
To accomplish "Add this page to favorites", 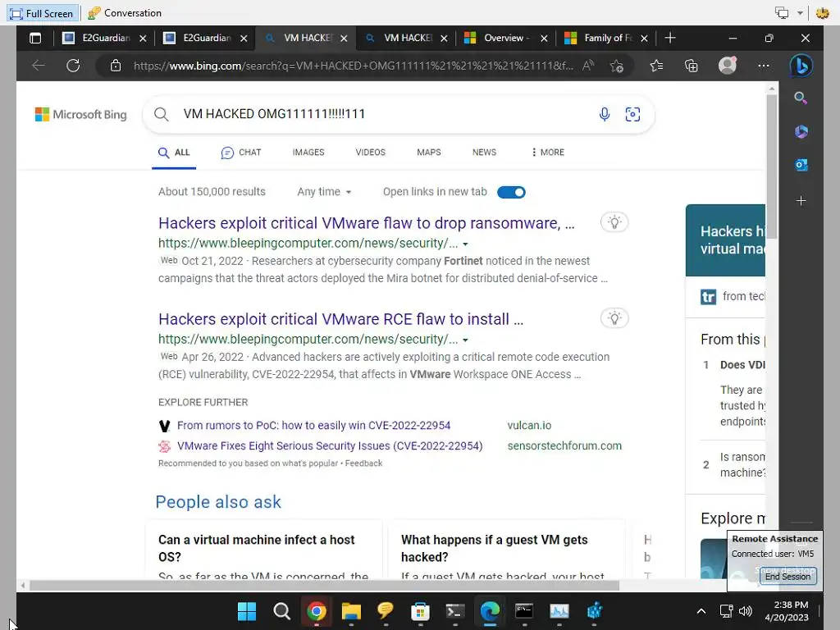I will pos(617,66).
